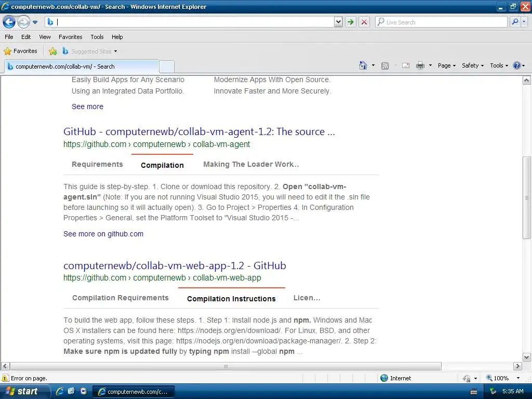
Task: Click the vertical scrollbar thumb
Action: click(527, 197)
